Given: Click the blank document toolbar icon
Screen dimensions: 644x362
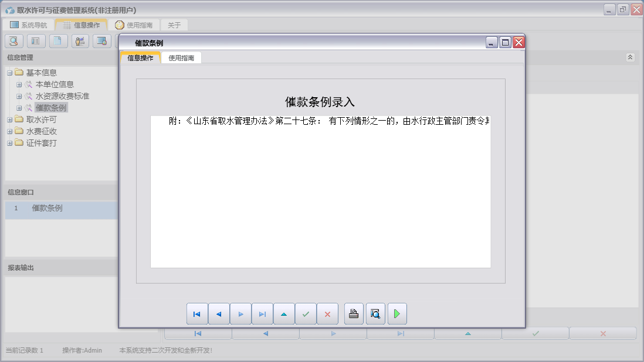Looking at the screenshot, I should pos(58,41).
